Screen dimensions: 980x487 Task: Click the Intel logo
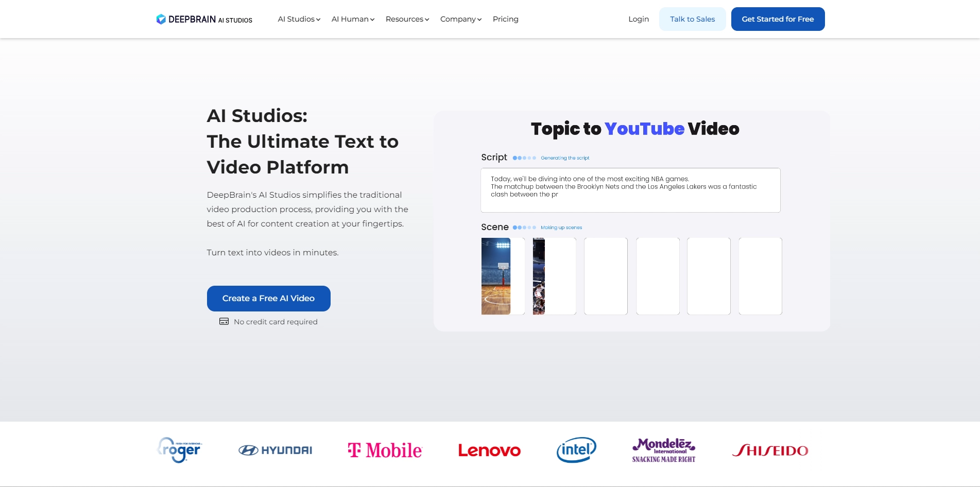(x=576, y=450)
